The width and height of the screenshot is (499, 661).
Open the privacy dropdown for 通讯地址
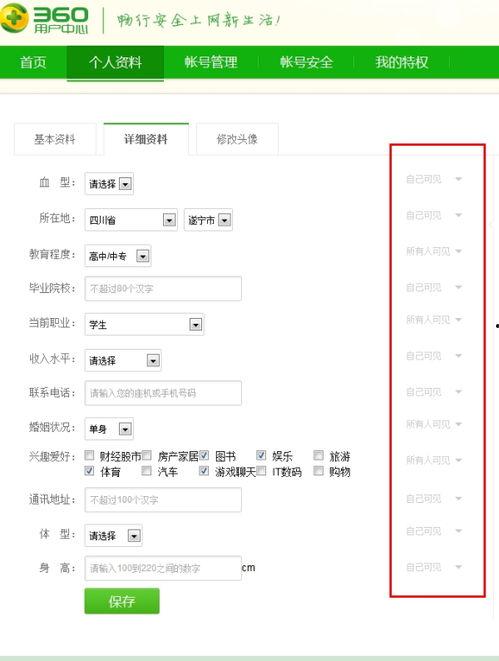pyautogui.click(x=434, y=499)
